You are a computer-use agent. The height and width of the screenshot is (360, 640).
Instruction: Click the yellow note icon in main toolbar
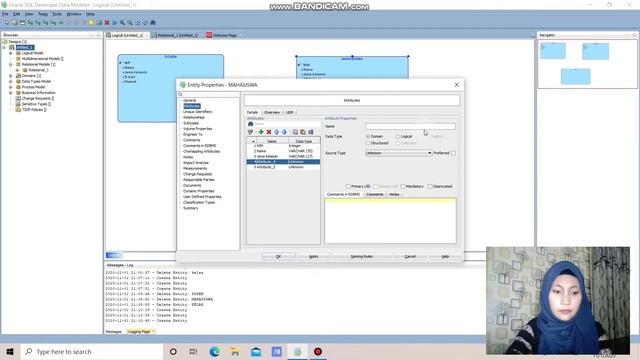point(91,23)
